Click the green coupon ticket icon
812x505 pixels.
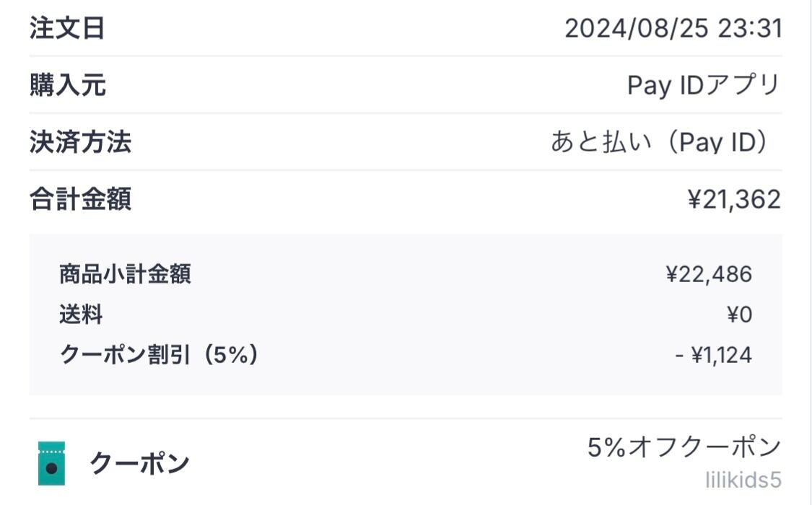(x=51, y=463)
